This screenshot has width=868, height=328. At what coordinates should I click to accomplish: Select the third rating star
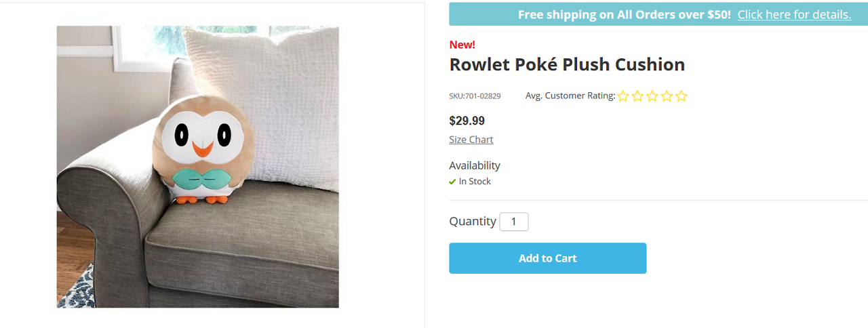click(652, 96)
